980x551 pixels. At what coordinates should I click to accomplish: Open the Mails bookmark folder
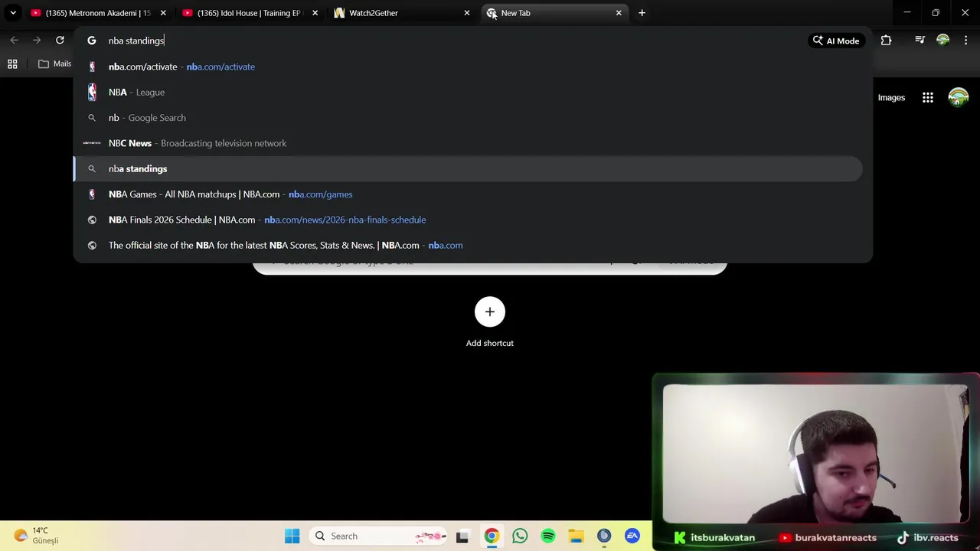[55, 64]
